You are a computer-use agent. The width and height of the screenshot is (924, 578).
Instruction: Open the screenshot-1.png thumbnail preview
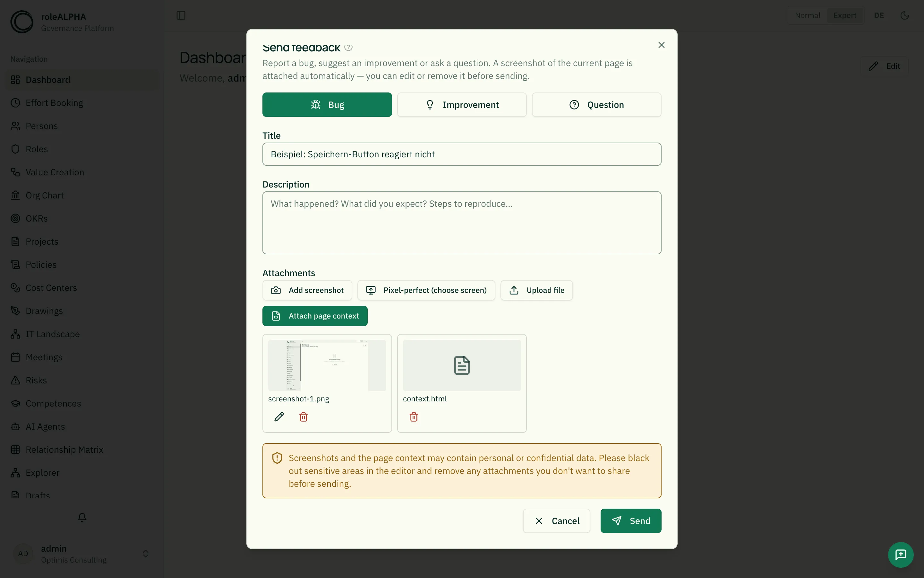click(x=327, y=365)
